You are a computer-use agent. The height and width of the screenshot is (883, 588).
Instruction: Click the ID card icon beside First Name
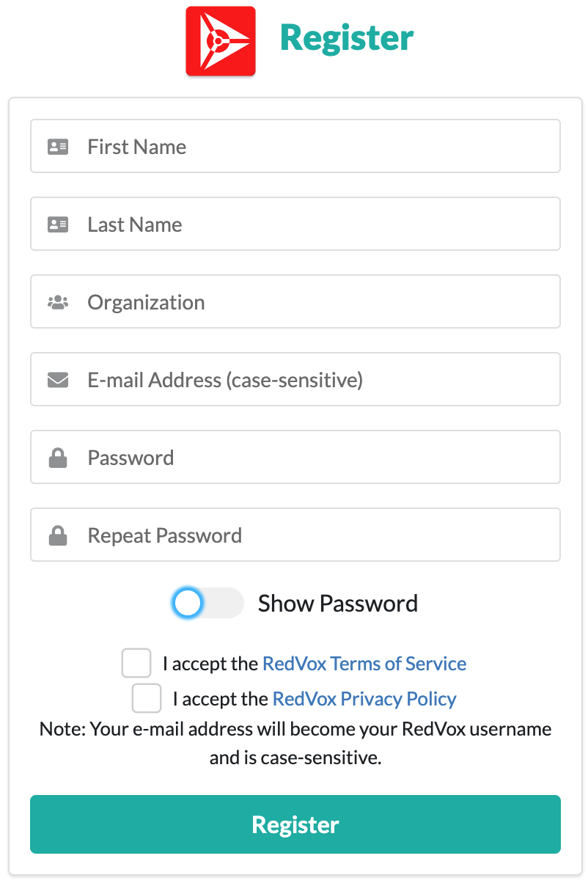[x=58, y=147]
